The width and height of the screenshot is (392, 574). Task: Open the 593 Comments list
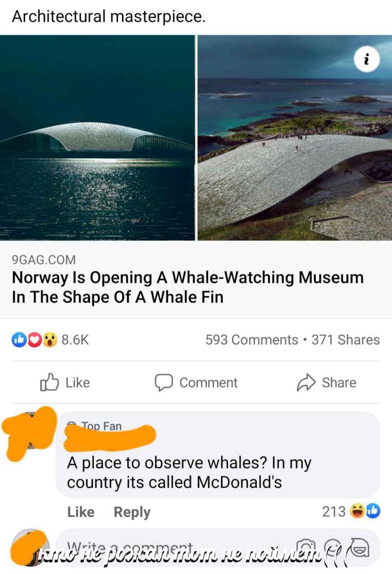tap(252, 340)
